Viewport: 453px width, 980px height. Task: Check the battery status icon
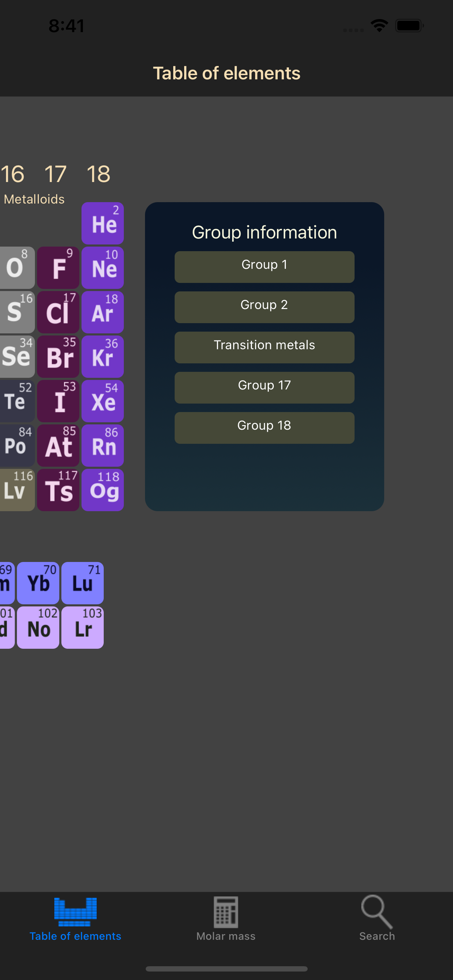409,26
